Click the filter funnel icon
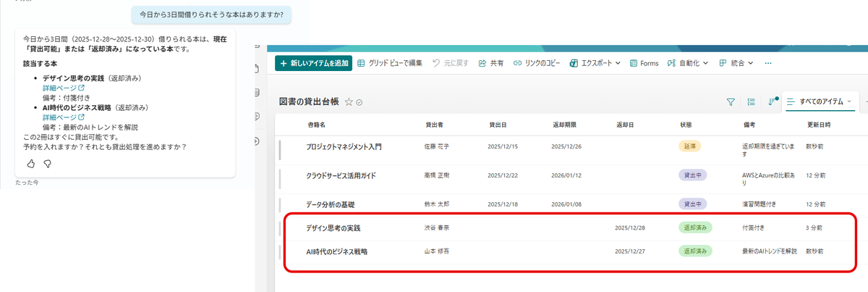The width and height of the screenshot is (868, 292). (x=731, y=102)
